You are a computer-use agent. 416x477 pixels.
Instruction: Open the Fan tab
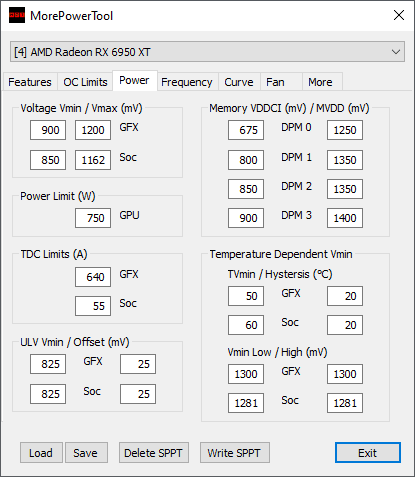(x=275, y=82)
